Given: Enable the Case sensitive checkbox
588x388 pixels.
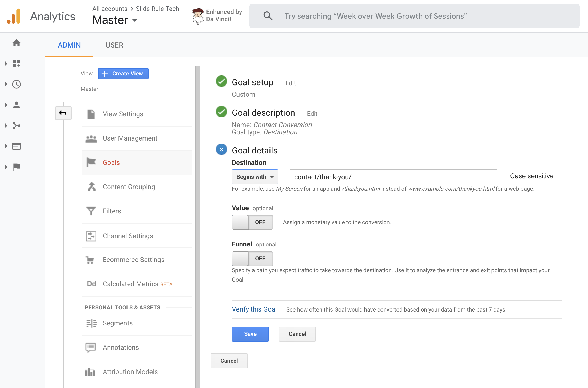Looking at the screenshot, I should click(x=503, y=176).
